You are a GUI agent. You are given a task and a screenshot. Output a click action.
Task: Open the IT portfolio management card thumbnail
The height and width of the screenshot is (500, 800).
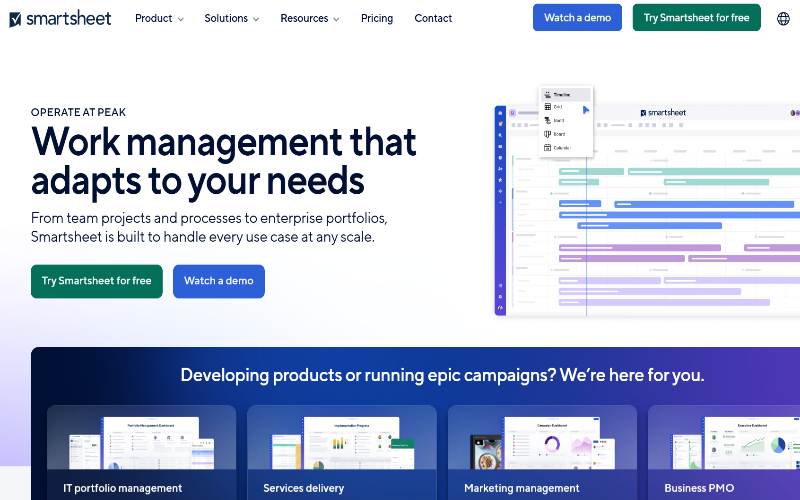pos(141,443)
